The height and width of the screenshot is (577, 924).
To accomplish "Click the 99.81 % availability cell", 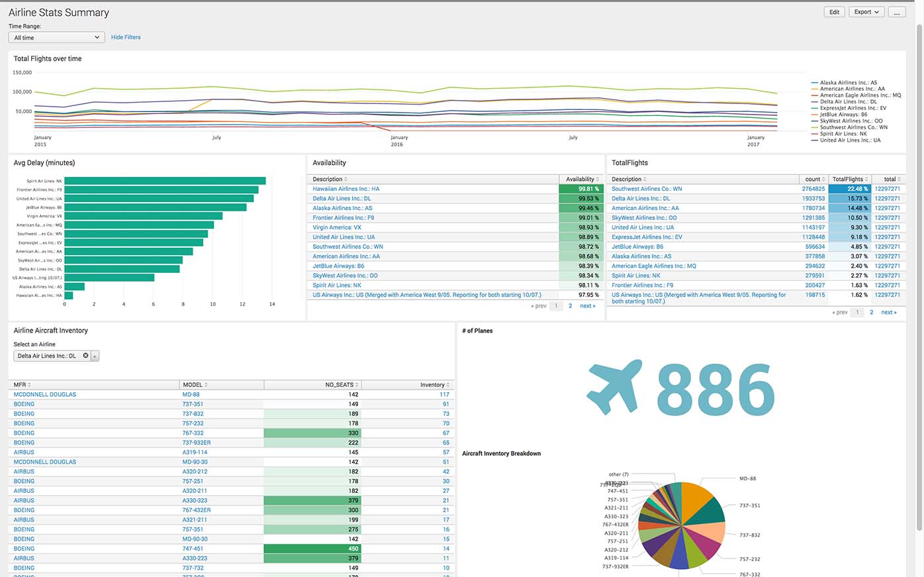I will pos(581,189).
